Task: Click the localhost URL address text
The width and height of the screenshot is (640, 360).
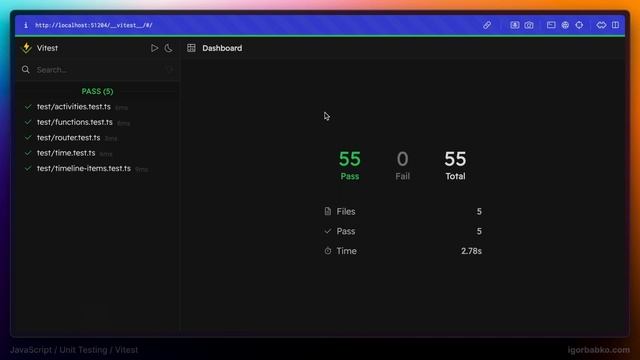Action: [93, 25]
